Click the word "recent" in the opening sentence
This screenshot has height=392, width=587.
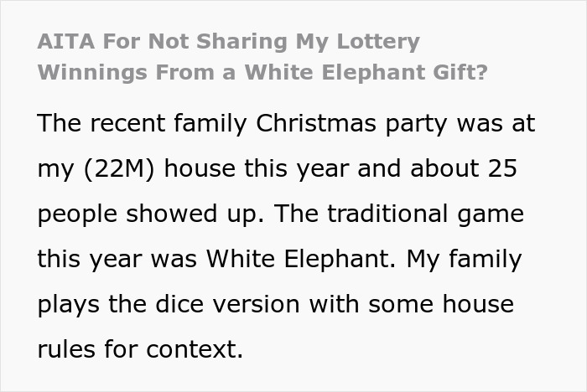coord(127,124)
